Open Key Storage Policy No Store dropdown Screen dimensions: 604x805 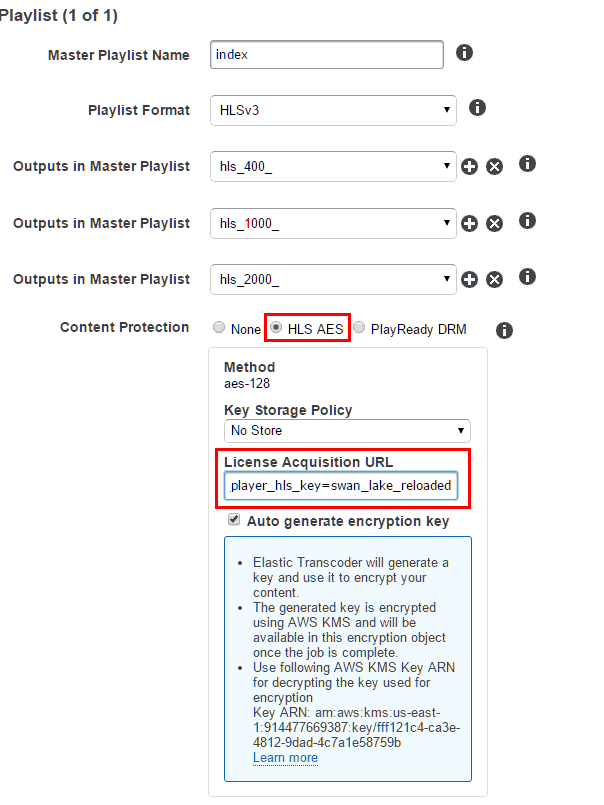pyautogui.click(x=347, y=431)
